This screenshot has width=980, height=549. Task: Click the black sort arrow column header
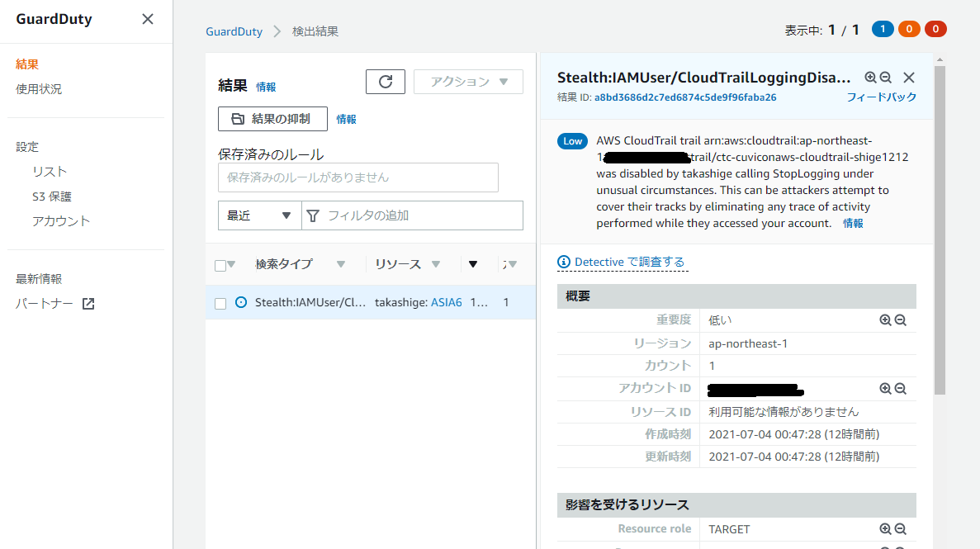pyautogui.click(x=473, y=264)
